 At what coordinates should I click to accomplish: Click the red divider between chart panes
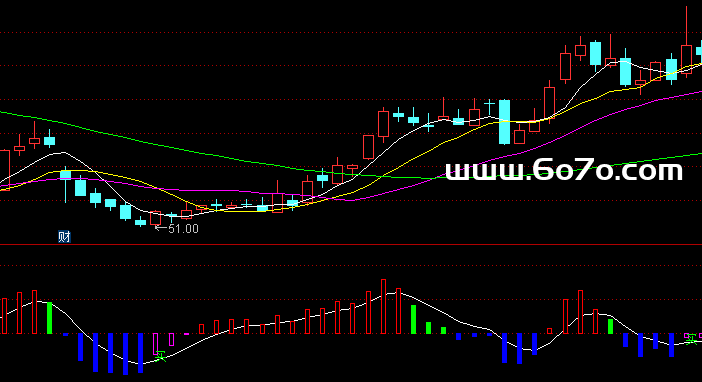351,245
